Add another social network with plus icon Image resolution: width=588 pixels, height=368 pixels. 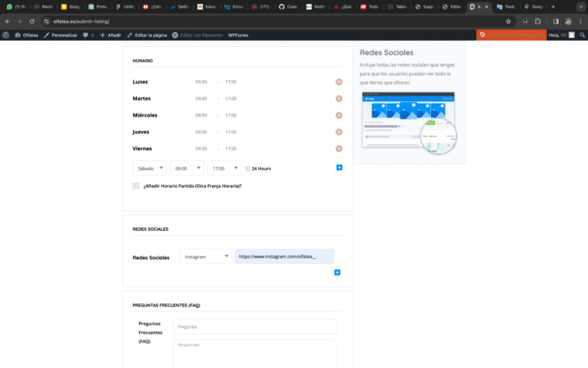337,272
